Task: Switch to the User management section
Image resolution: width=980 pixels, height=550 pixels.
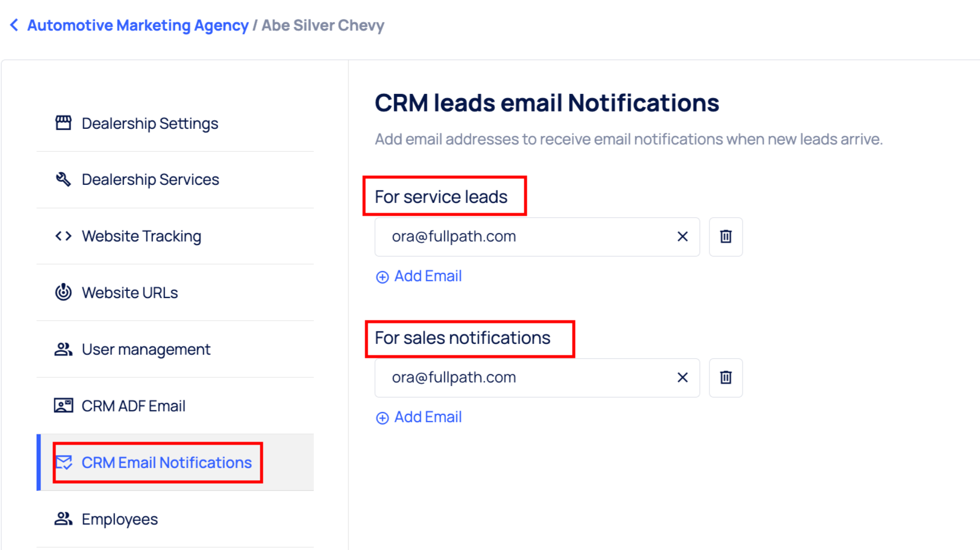Action: tap(146, 348)
